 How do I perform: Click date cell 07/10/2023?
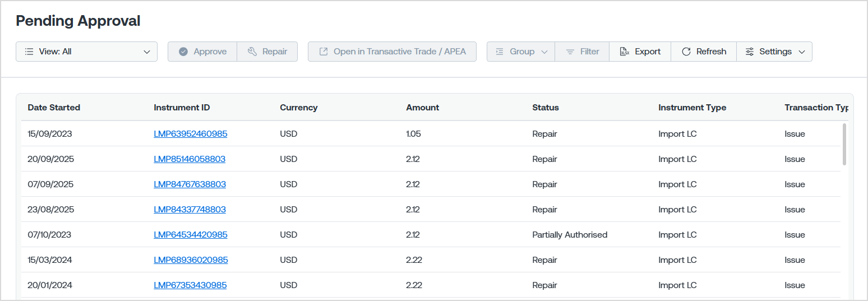(49, 235)
